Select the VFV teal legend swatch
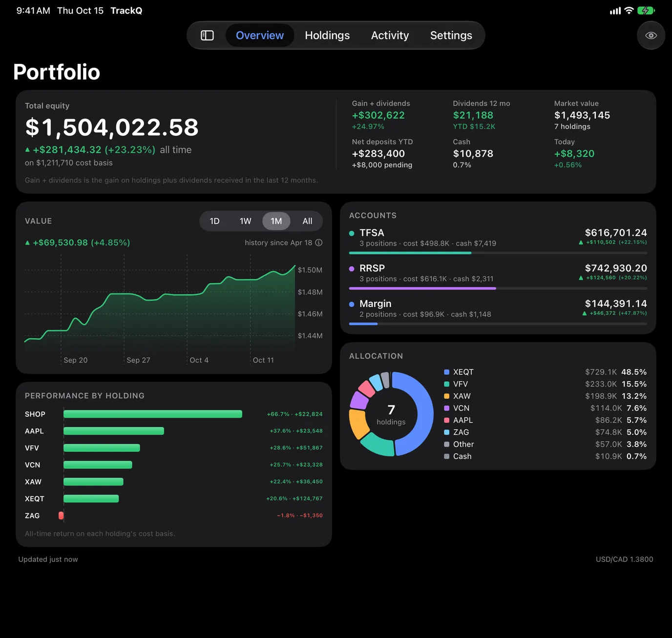This screenshot has width=672, height=638. tap(446, 384)
